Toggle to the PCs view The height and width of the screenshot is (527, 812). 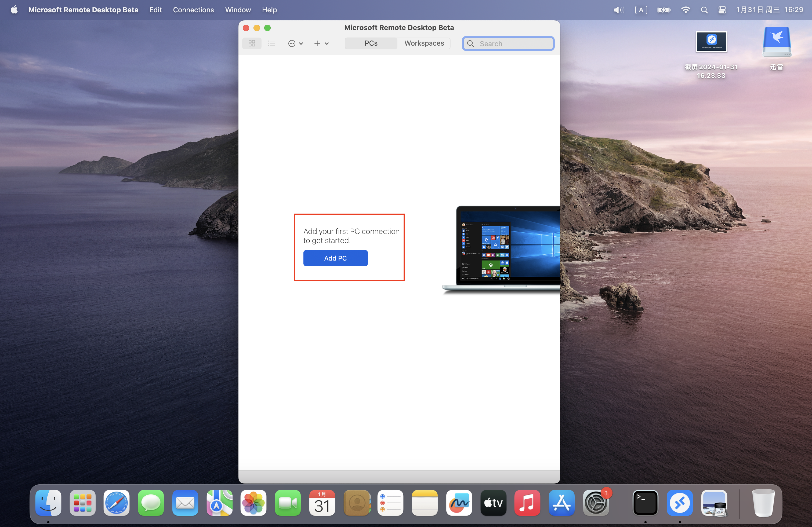[x=371, y=43]
